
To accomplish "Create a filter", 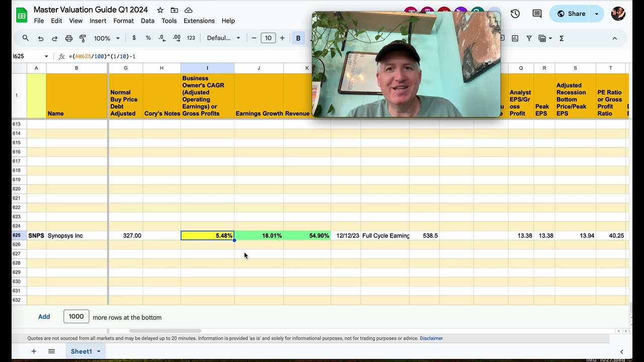I will [529, 38].
